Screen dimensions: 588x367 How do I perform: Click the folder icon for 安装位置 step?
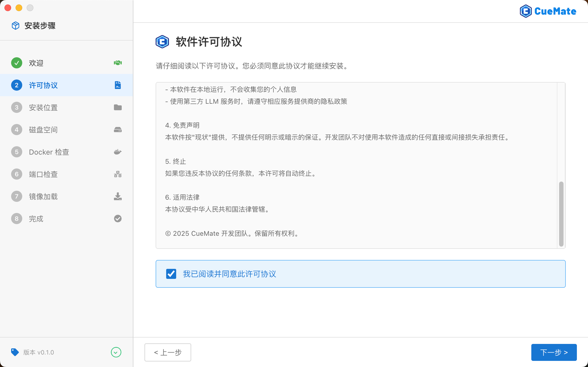[118, 107]
